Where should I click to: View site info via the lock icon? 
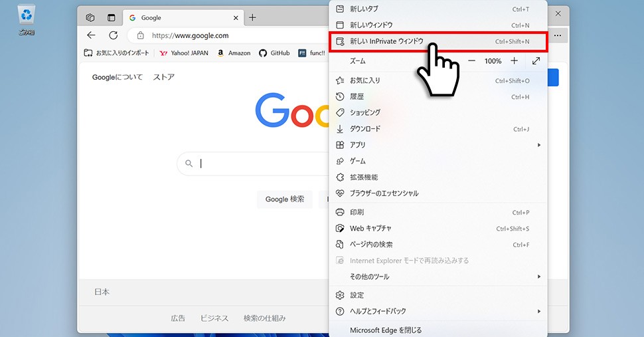click(141, 35)
